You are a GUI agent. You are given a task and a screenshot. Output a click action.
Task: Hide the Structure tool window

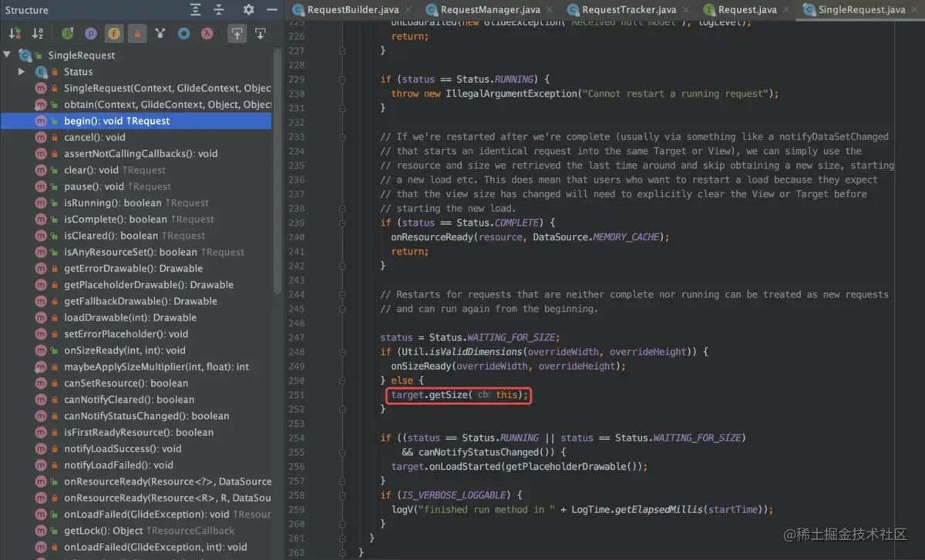pyautogui.click(x=271, y=10)
